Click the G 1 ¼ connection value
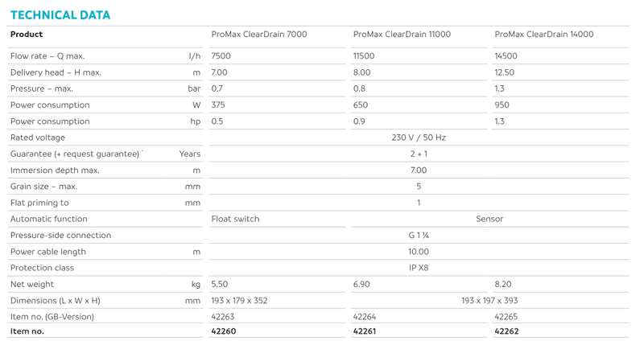The image size is (644, 345). pos(419,236)
